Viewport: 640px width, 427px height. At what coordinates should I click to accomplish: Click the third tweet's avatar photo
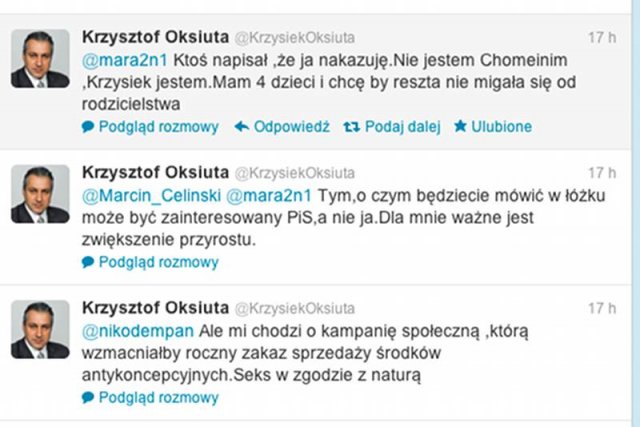40,330
